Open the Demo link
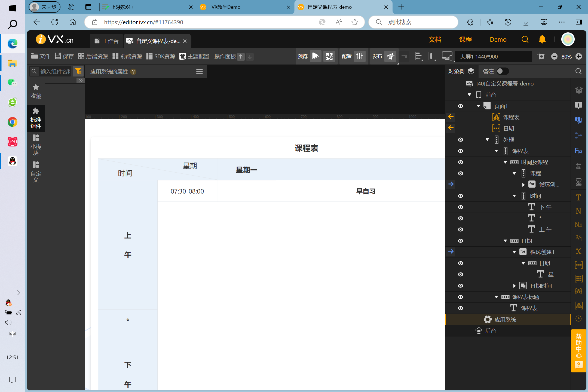The image size is (588, 392). tap(498, 39)
